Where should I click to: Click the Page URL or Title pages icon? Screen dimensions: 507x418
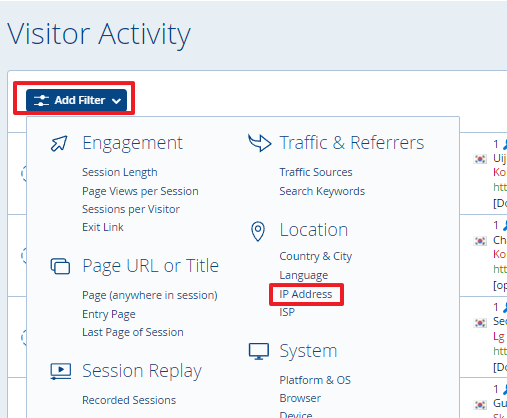60,266
